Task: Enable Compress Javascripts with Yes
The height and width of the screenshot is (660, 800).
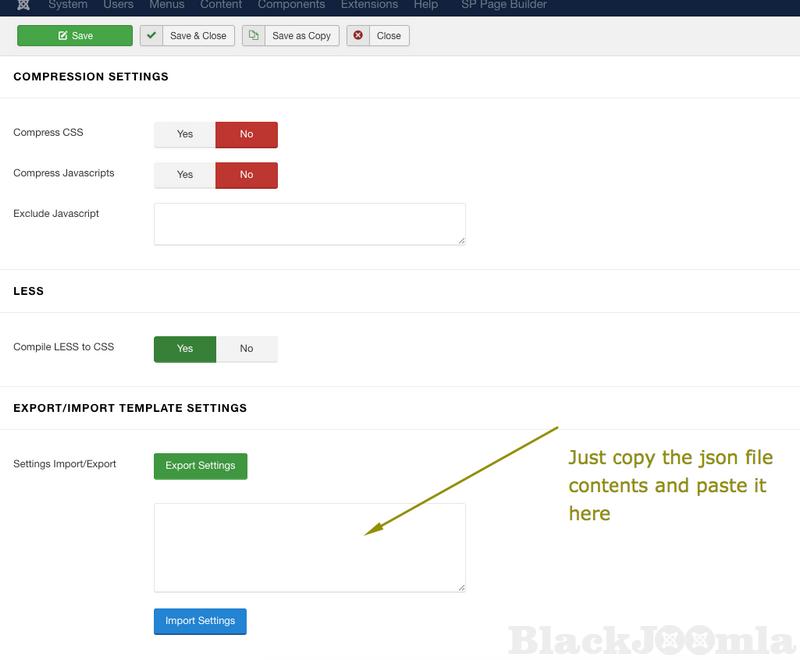Action: pyautogui.click(x=185, y=175)
